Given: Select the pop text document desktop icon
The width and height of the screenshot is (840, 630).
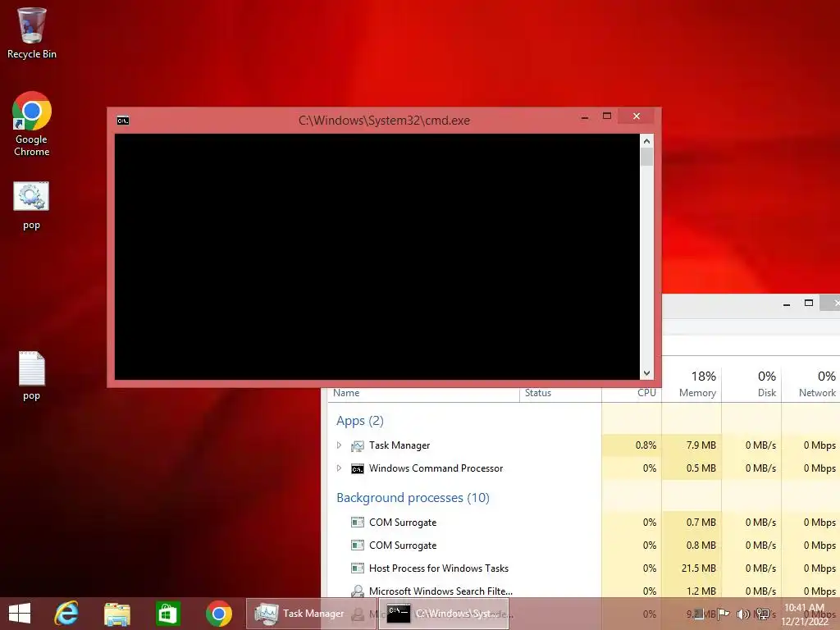Looking at the screenshot, I should point(32,376).
